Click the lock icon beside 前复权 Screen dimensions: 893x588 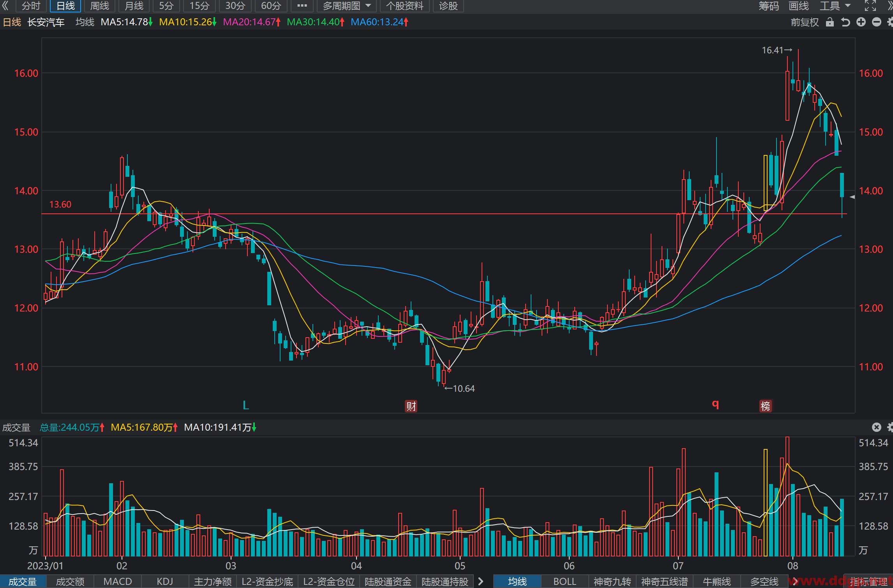pos(830,22)
